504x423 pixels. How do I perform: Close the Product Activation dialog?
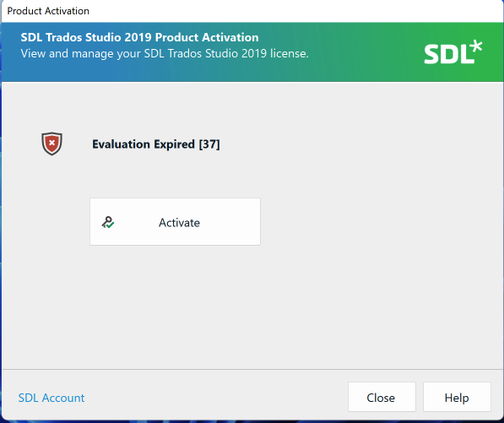(382, 397)
